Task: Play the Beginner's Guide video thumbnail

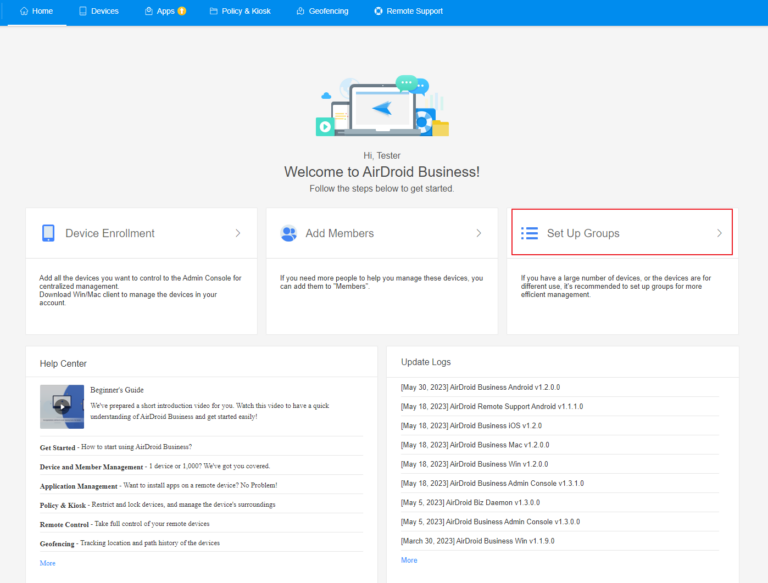Action: [62, 407]
